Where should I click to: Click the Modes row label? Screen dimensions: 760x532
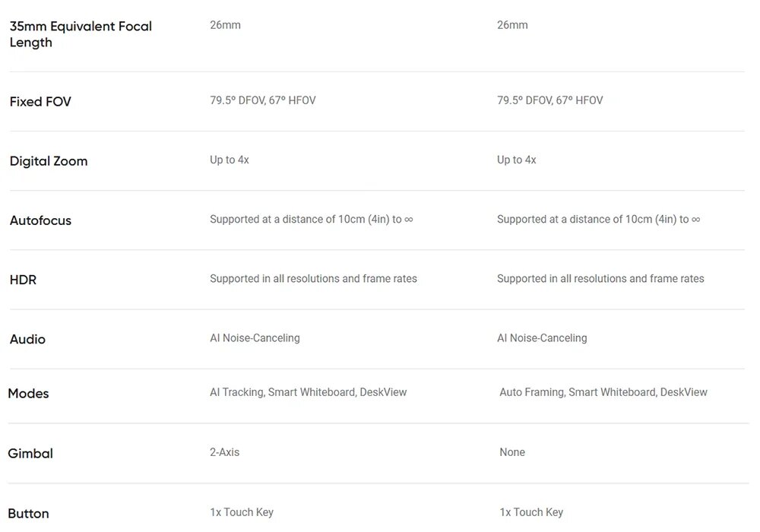pos(28,394)
